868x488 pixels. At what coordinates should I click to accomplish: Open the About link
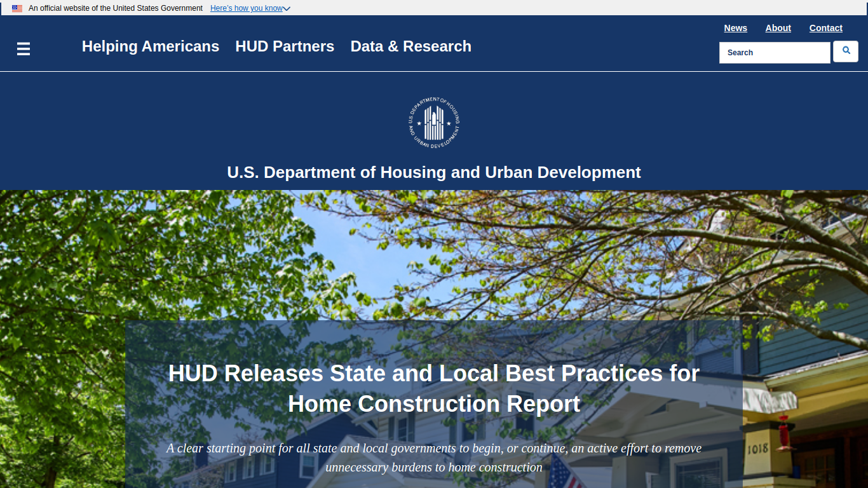[x=778, y=28]
